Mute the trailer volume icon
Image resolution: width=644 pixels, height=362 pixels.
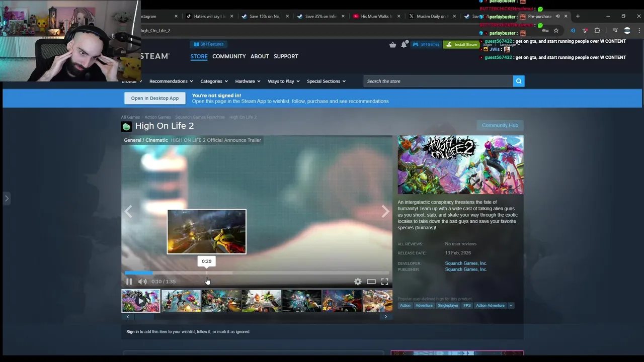(142, 282)
